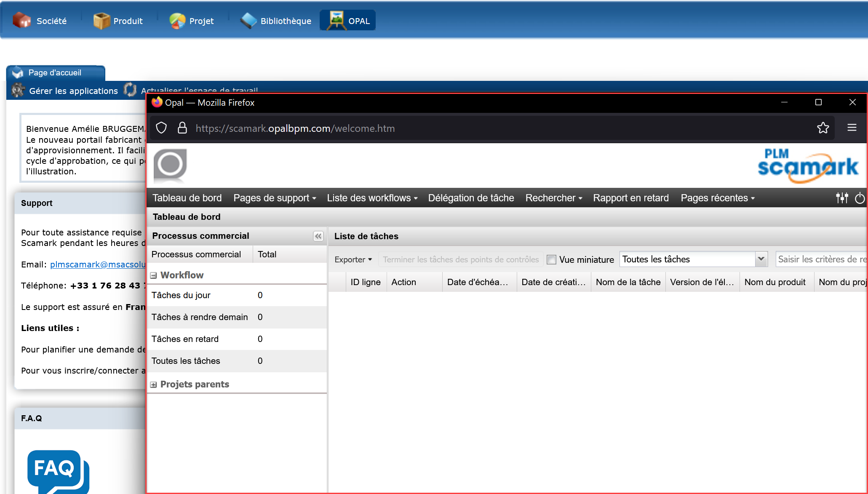The width and height of the screenshot is (868, 494).
Task: Click the Gérer les applications gear icon
Action: coord(18,90)
